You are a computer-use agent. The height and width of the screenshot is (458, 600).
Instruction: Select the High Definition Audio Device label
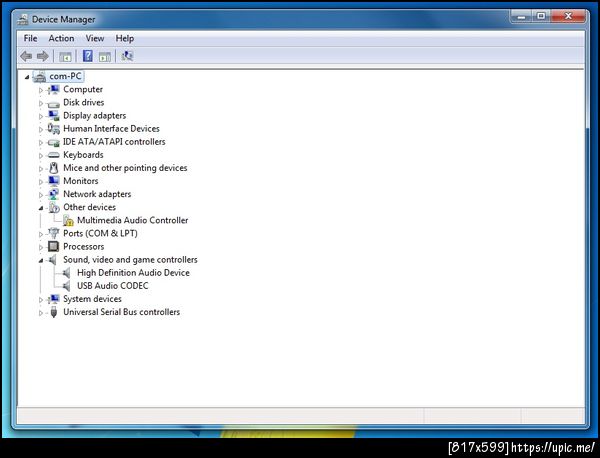[133, 273]
